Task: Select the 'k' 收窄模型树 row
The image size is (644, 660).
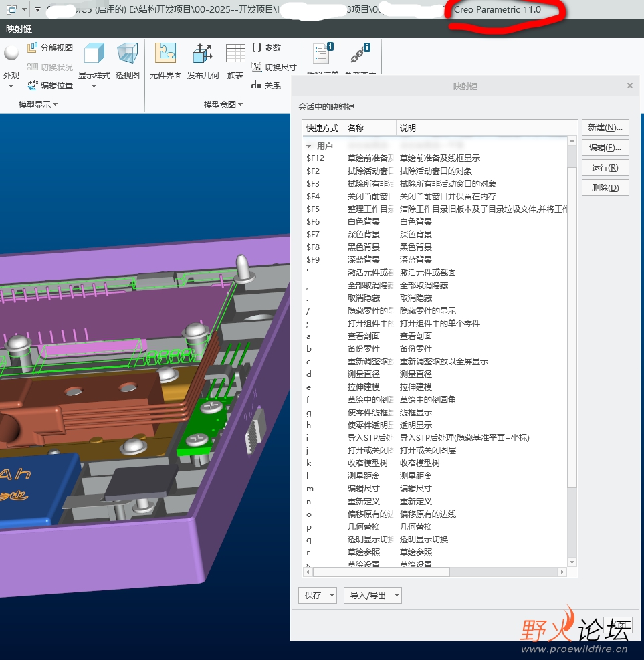Action: point(435,463)
